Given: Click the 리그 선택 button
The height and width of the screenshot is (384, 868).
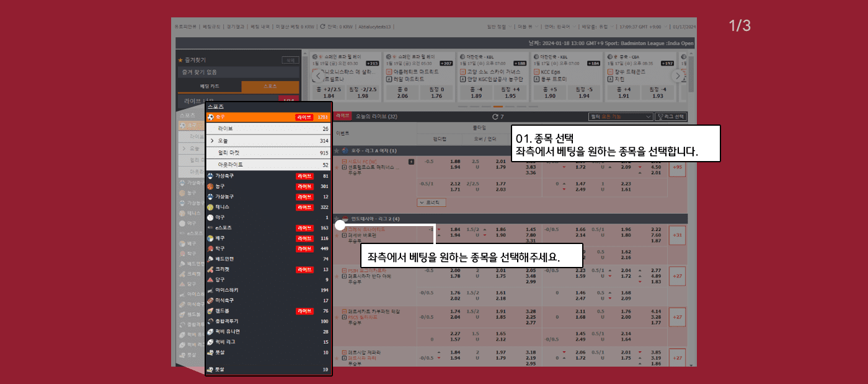Looking at the screenshot, I should (671, 116).
